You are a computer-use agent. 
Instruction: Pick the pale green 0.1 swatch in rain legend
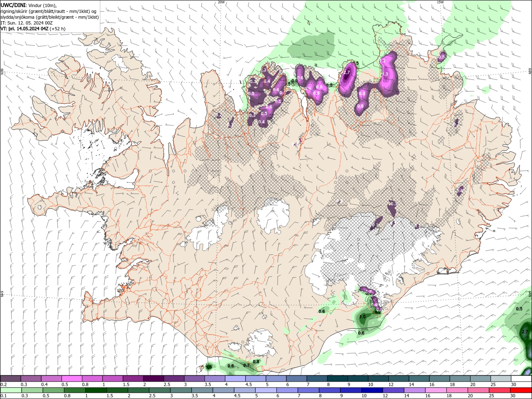10,390
